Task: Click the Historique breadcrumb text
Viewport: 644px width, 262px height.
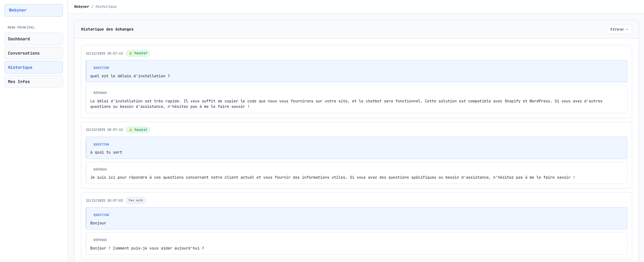Action: point(106,7)
